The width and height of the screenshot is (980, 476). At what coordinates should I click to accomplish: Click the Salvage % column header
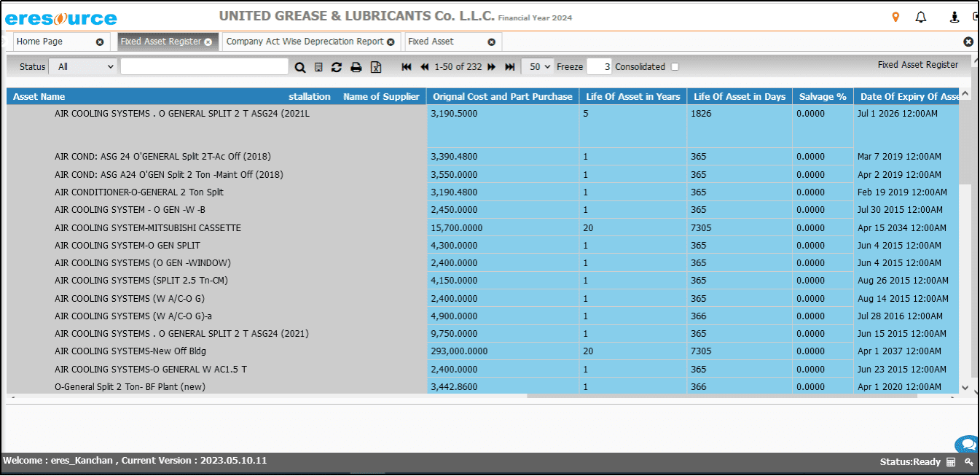pos(822,96)
